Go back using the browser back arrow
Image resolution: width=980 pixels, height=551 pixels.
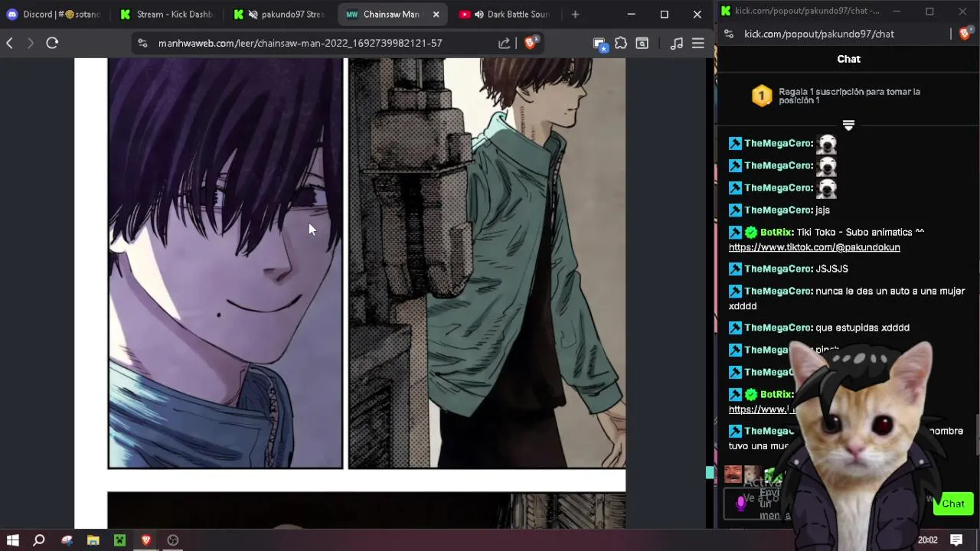coord(10,44)
